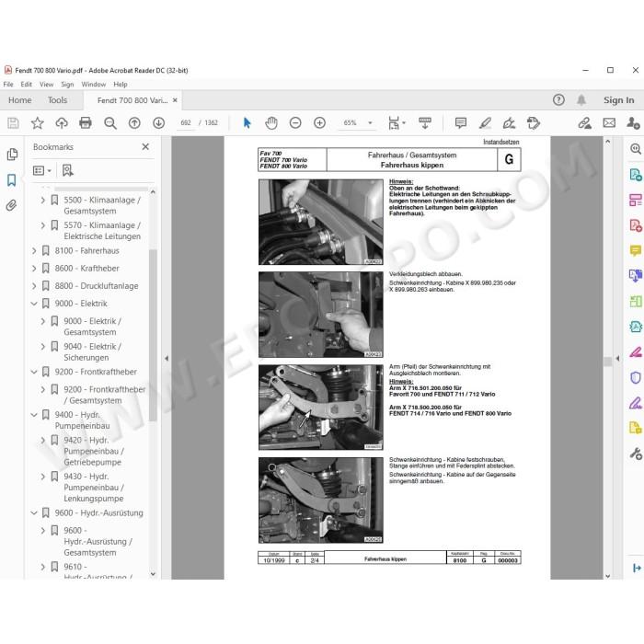Click the Save file icon
The height and width of the screenshot is (644, 644).
(x=13, y=122)
